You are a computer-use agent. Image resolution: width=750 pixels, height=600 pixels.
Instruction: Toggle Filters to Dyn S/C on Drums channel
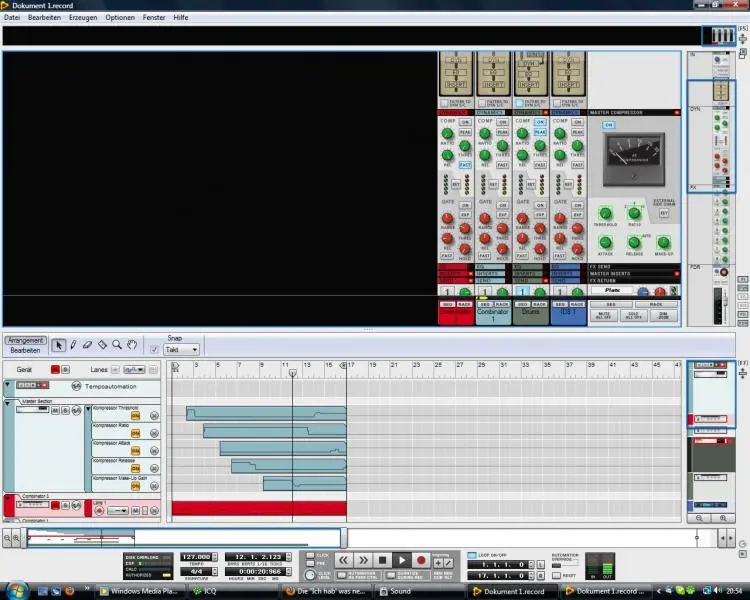coord(518,103)
